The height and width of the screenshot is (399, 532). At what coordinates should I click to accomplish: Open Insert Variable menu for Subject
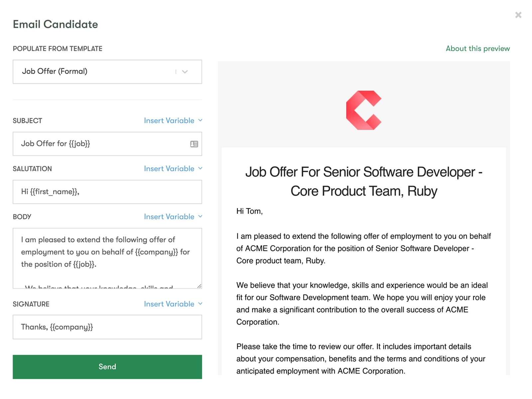[x=169, y=121]
